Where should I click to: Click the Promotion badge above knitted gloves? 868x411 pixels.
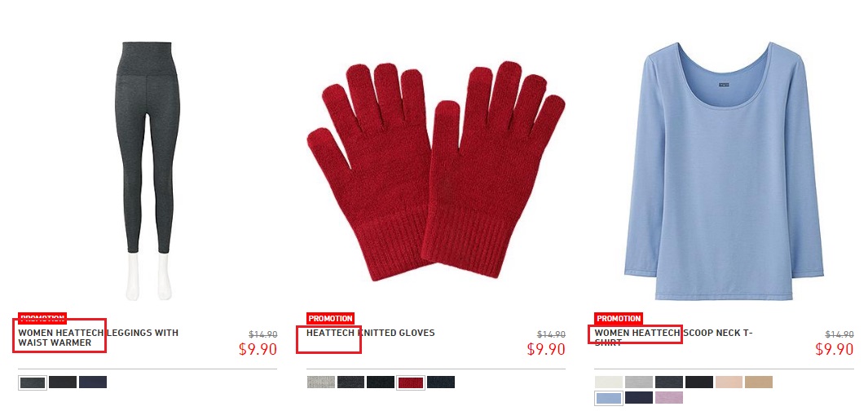pos(330,319)
